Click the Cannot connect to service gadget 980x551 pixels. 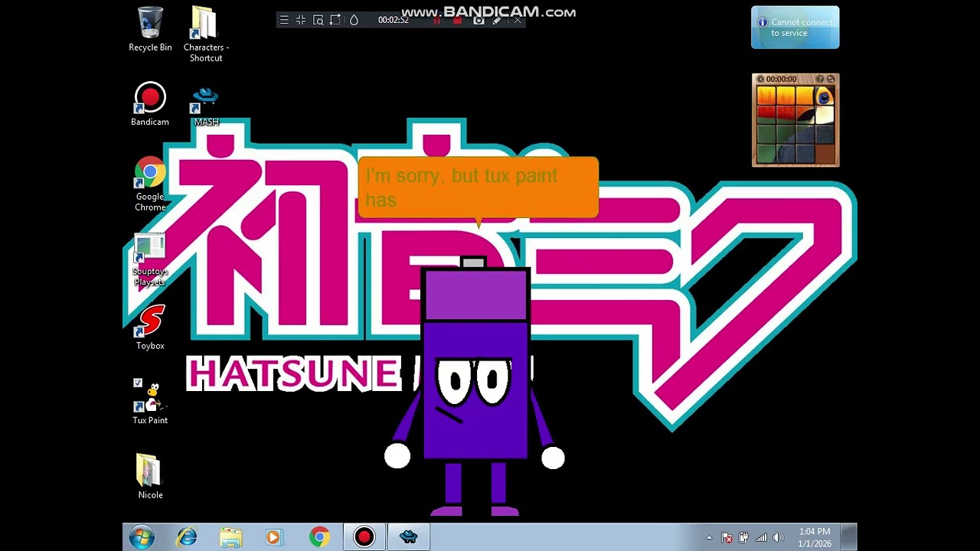click(x=795, y=28)
